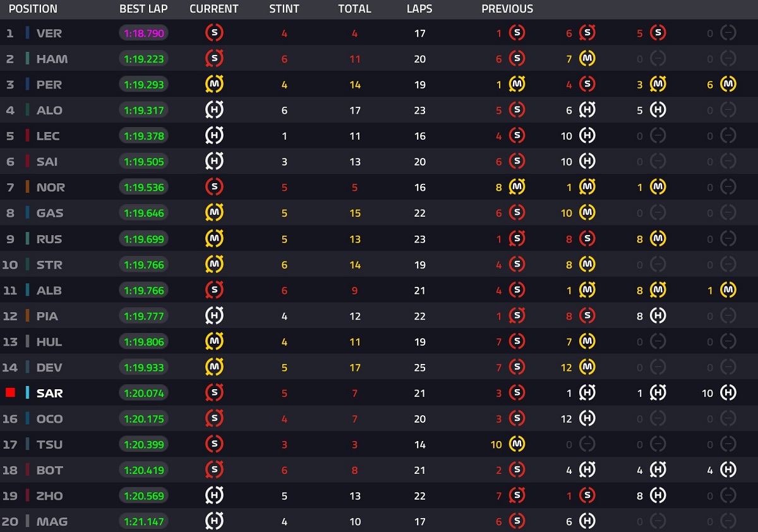The width and height of the screenshot is (758, 532).
Task: Click BOT's fourth previous hard tyre icon
Action: point(728,470)
